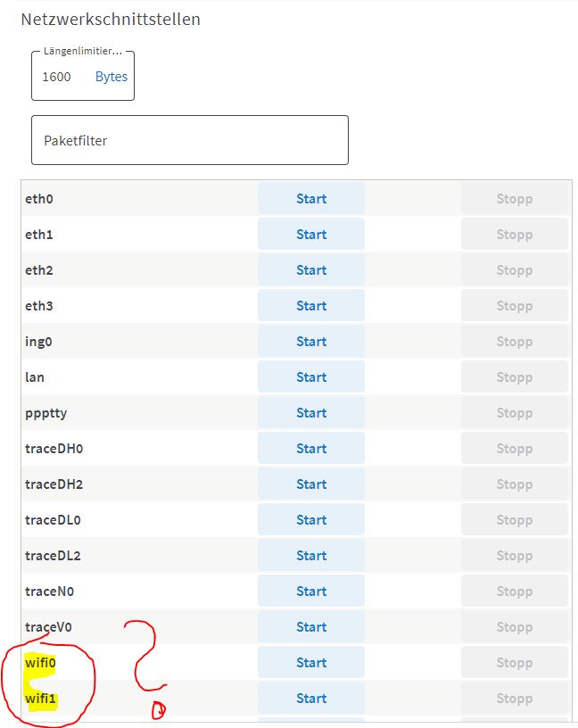Begin capture on eth3
578x728 pixels.
(x=311, y=306)
